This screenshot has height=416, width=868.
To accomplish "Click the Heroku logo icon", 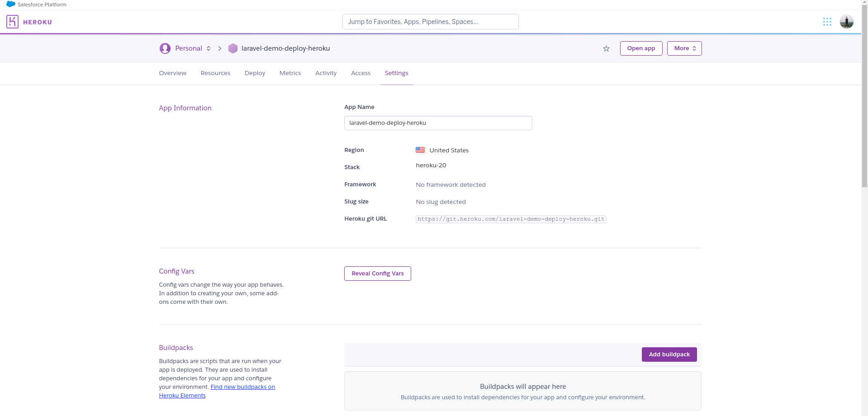I will [12, 21].
